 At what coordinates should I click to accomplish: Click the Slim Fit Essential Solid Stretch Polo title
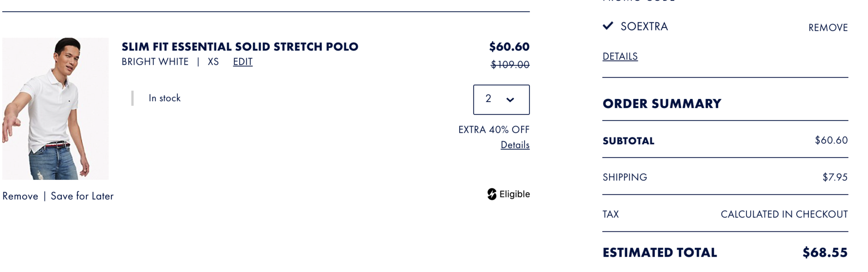240,47
